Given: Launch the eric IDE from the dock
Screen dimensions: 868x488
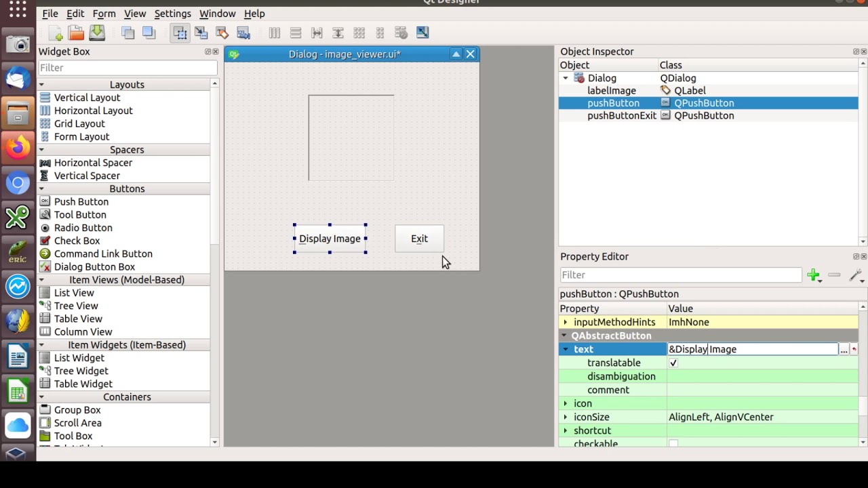Looking at the screenshot, I should click(18, 251).
